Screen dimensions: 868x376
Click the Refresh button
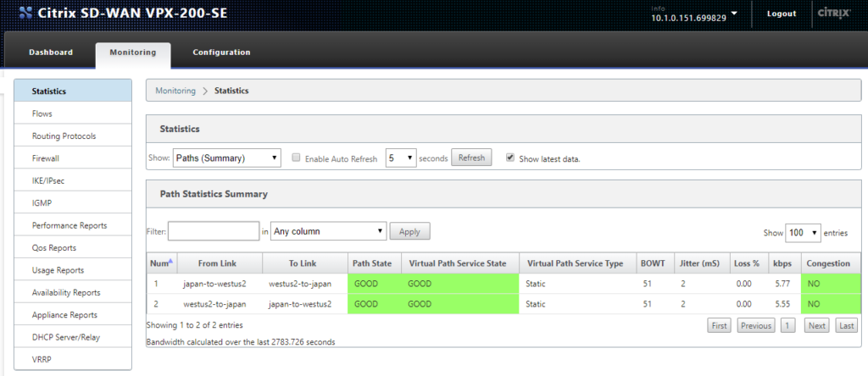471,158
